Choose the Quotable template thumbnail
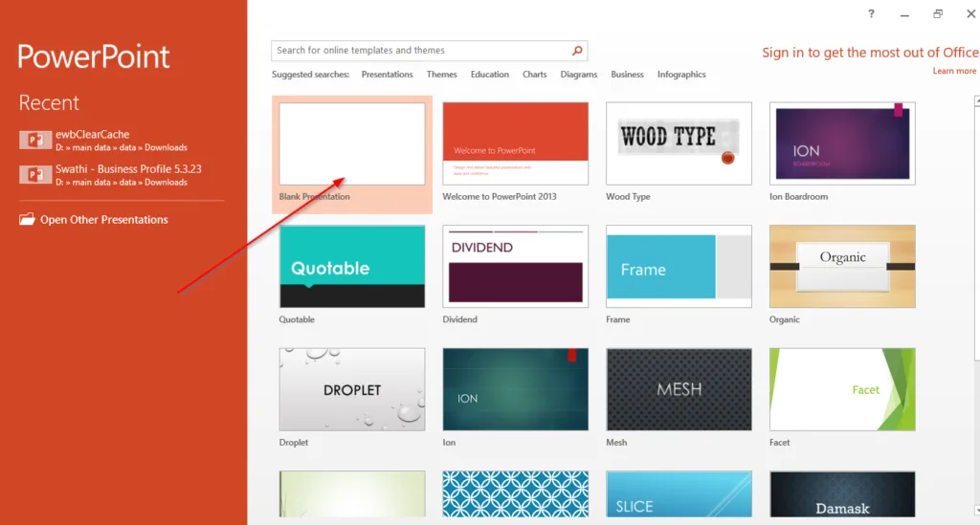 click(352, 267)
